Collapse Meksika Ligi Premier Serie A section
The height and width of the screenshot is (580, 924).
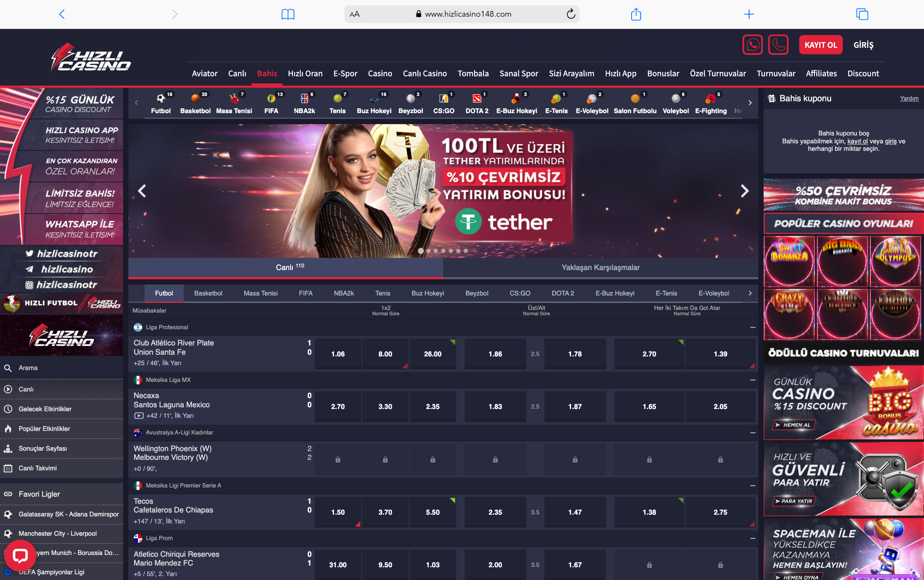pos(753,486)
